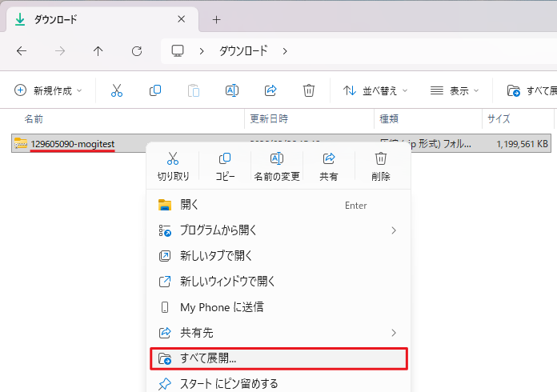
Task: Click the trash delete icon in toolbar
Action: coord(309,90)
